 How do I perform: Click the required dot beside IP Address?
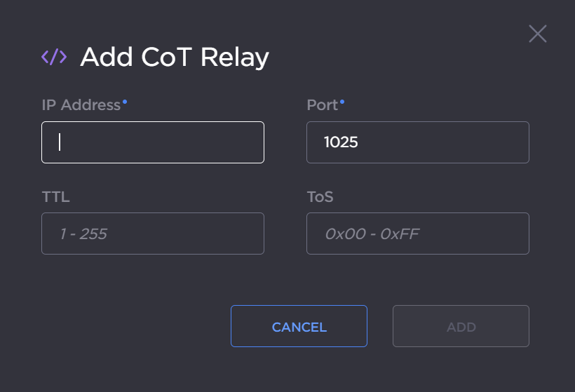tap(125, 102)
